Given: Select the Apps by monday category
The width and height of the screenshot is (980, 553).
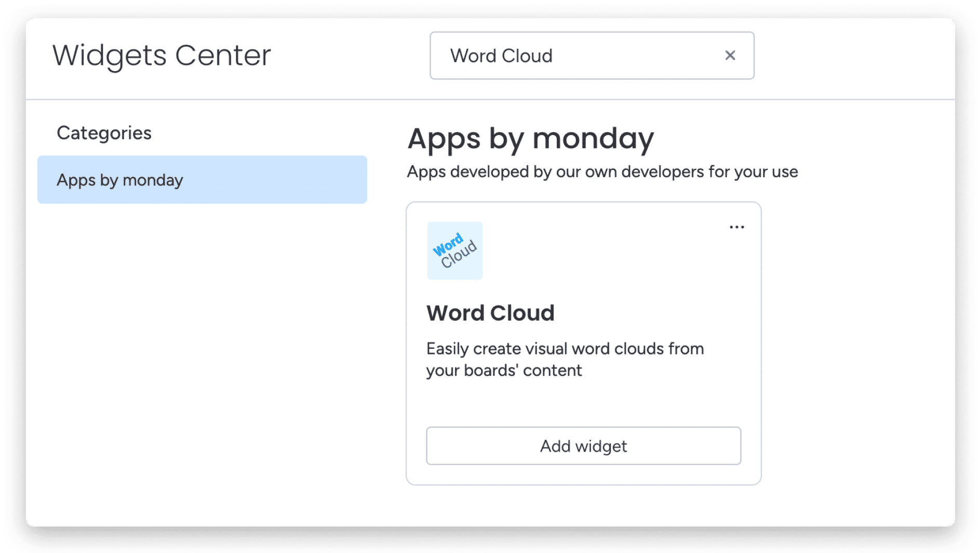Looking at the screenshot, I should click(202, 180).
